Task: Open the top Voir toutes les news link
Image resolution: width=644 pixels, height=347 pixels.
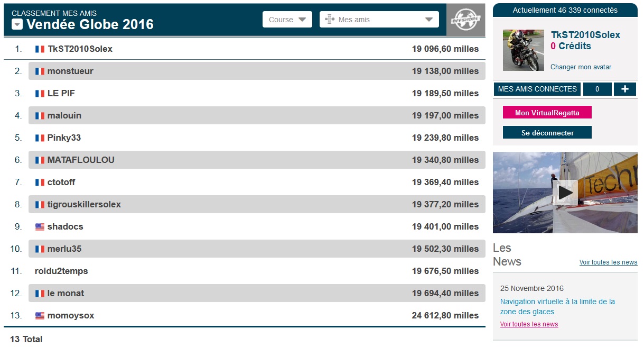Action: pos(608,262)
